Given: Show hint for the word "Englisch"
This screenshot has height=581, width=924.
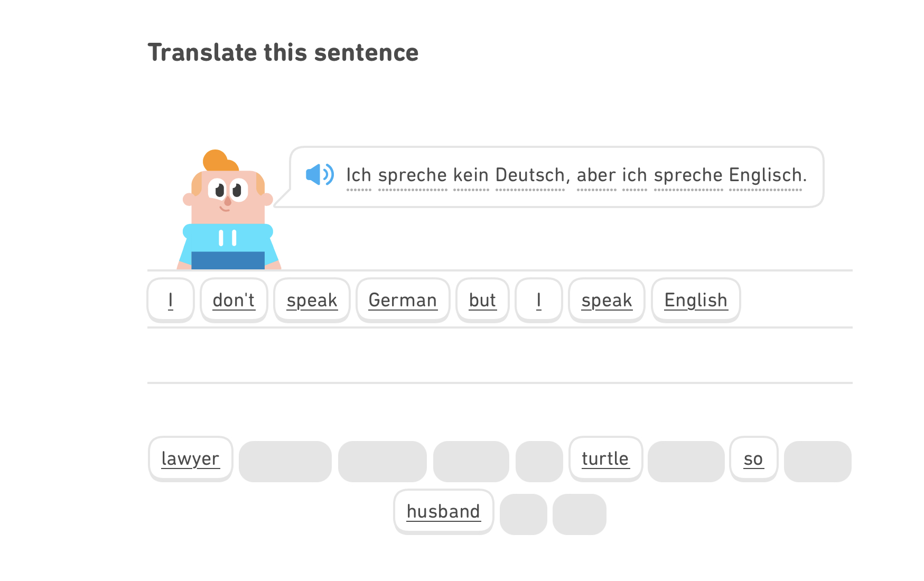Looking at the screenshot, I should click(x=765, y=175).
